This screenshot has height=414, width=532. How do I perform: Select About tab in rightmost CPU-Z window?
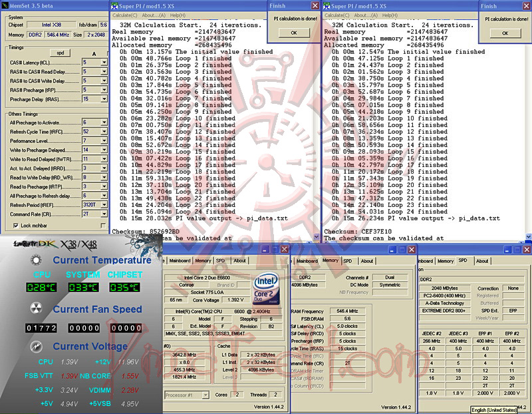point(482,261)
